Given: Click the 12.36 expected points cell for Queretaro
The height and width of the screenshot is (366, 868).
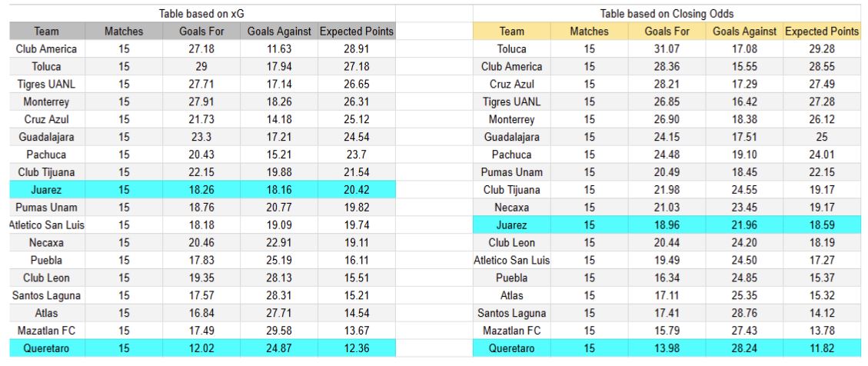Looking at the screenshot, I should tap(356, 349).
